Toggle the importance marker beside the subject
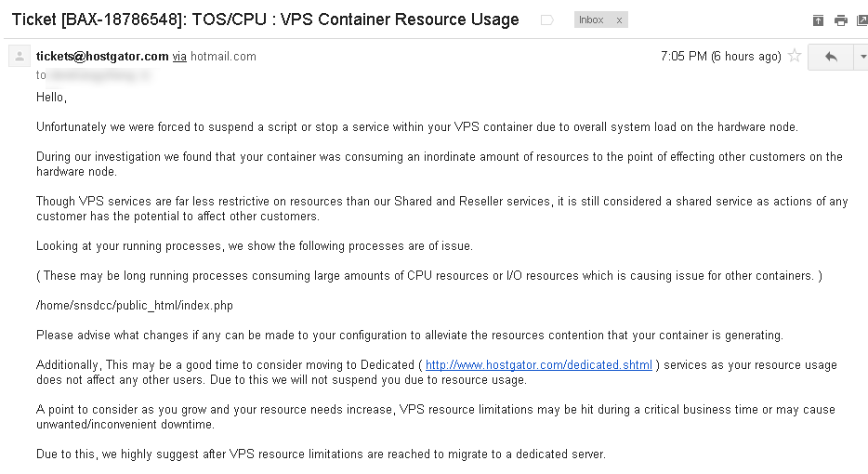This screenshot has height=474, width=868. tap(547, 20)
